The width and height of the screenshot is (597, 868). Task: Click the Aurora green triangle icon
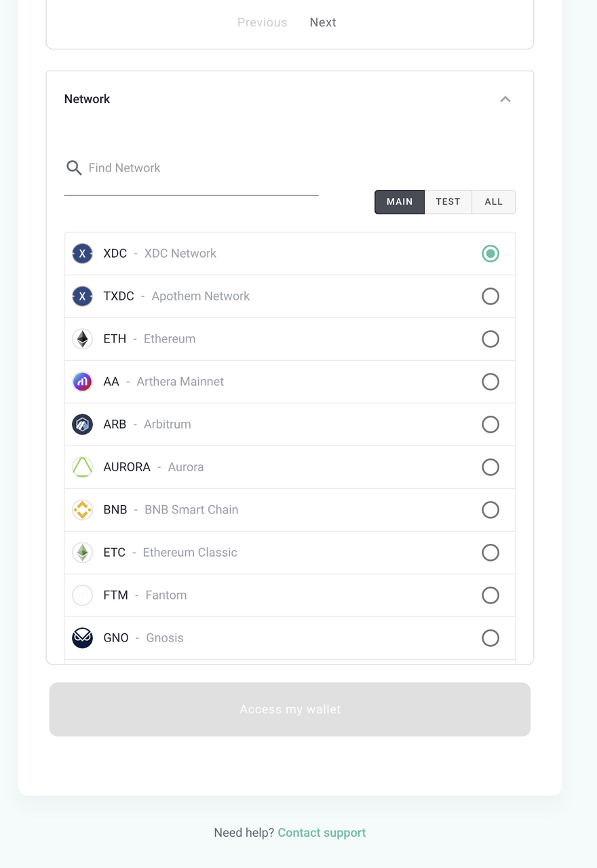(x=82, y=467)
